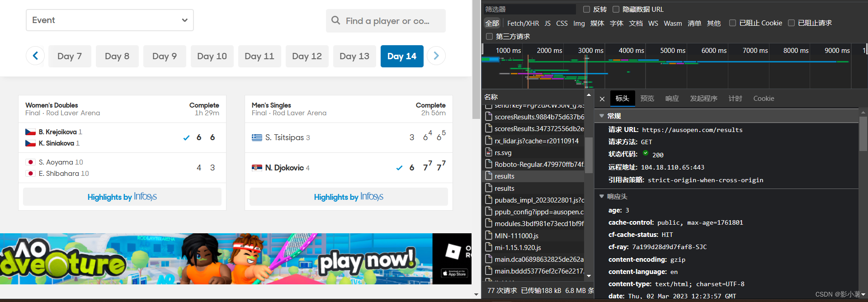Select Day 8 tab
The height and width of the screenshot is (302, 868).
(x=117, y=56)
